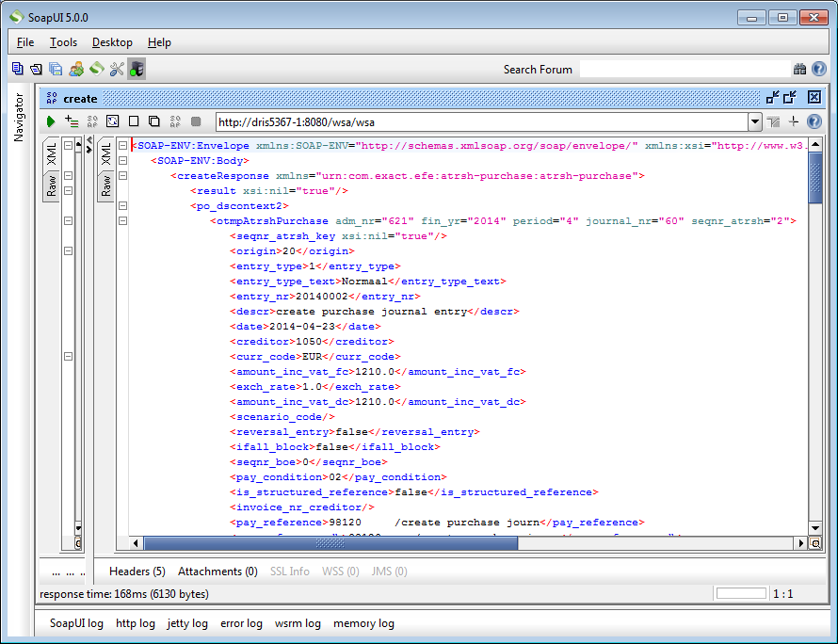Click the SOAP mock icon beside add-to-TestCase
The image size is (838, 644).
click(92, 121)
